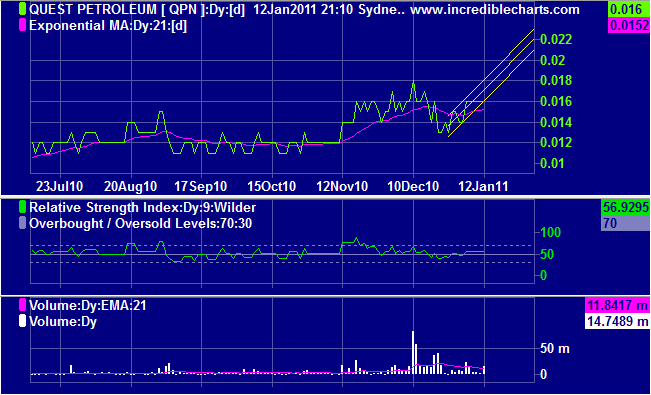Click the tallest volume bar near 10Dec10
651x395 pixels.
(413, 353)
